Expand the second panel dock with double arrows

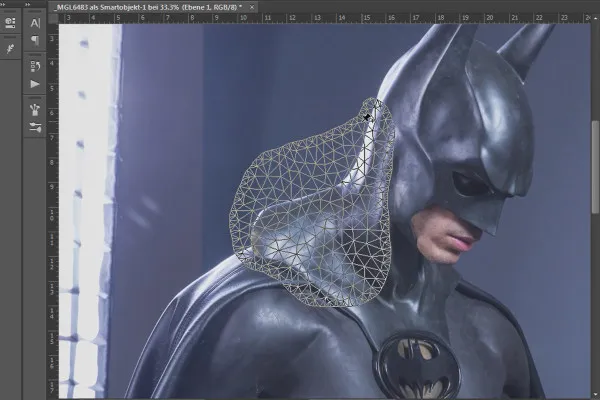coord(28,4)
